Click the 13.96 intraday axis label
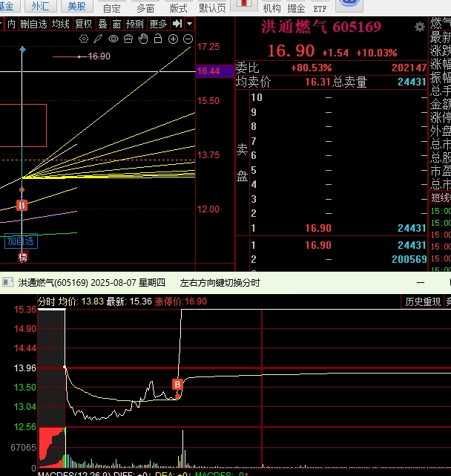The image size is (451, 476). click(25, 368)
